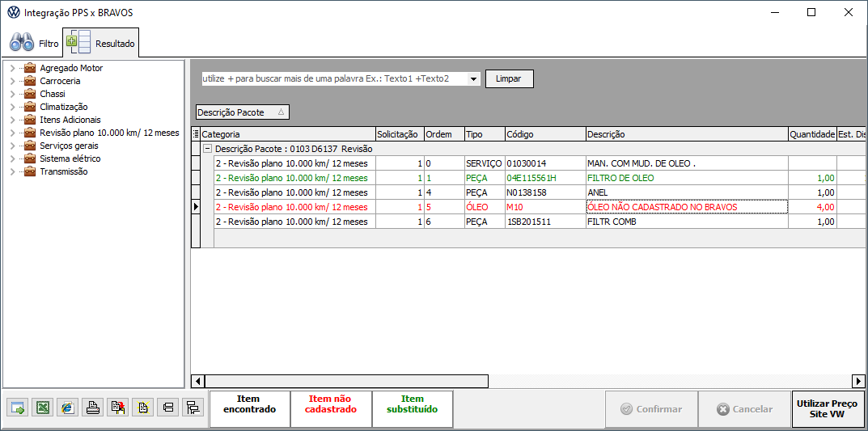The width and height of the screenshot is (868, 431).
Task: Select the FILTR COMB description cell
Action: tap(687, 222)
